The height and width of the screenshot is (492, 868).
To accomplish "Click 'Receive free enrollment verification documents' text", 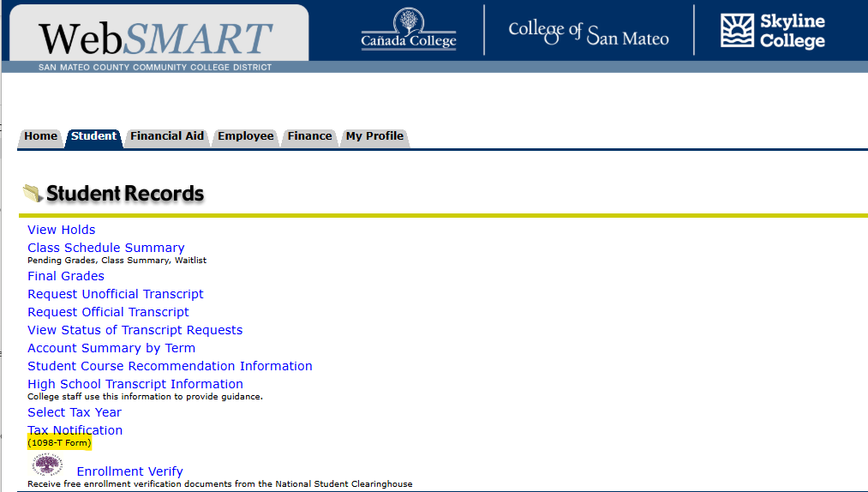I will pos(219,484).
